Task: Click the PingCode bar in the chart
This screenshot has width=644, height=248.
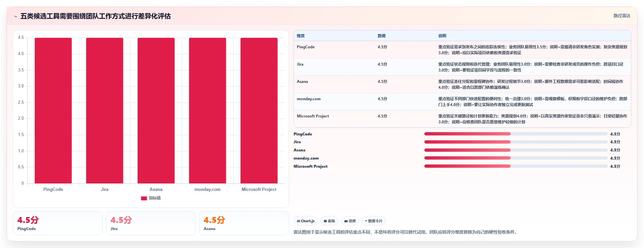Action: click(53, 111)
